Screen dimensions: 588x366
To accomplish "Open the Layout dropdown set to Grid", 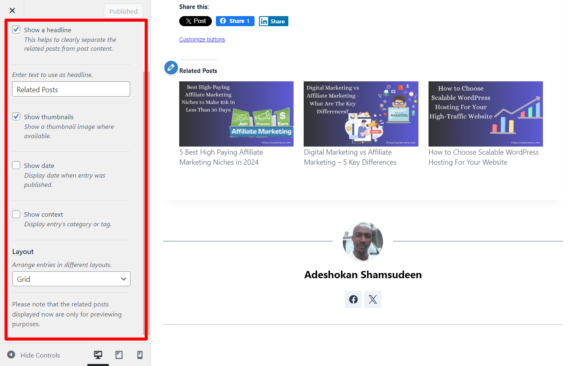I will [x=71, y=279].
